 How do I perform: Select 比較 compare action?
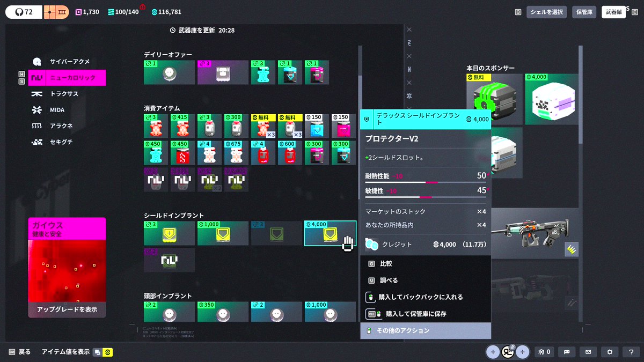coord(426,264)
